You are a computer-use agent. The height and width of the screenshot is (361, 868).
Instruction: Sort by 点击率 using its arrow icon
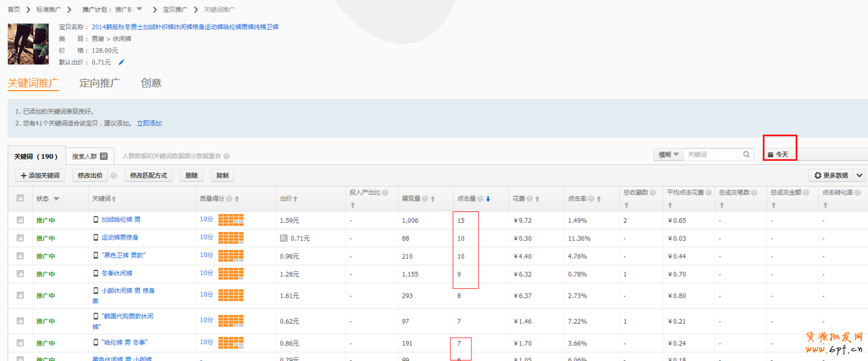(599, 199)
